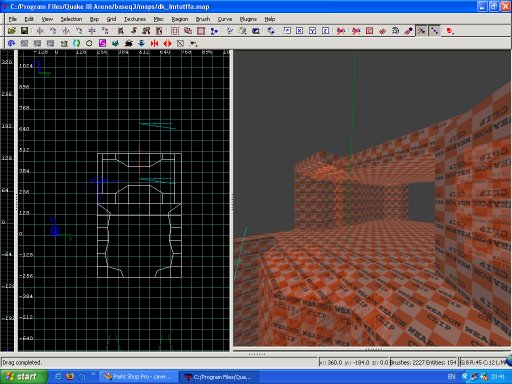The width and height of the screenshot is (512, 384).
Task: Click the Quake map editor taskbar button
Action: click(219, 377)
